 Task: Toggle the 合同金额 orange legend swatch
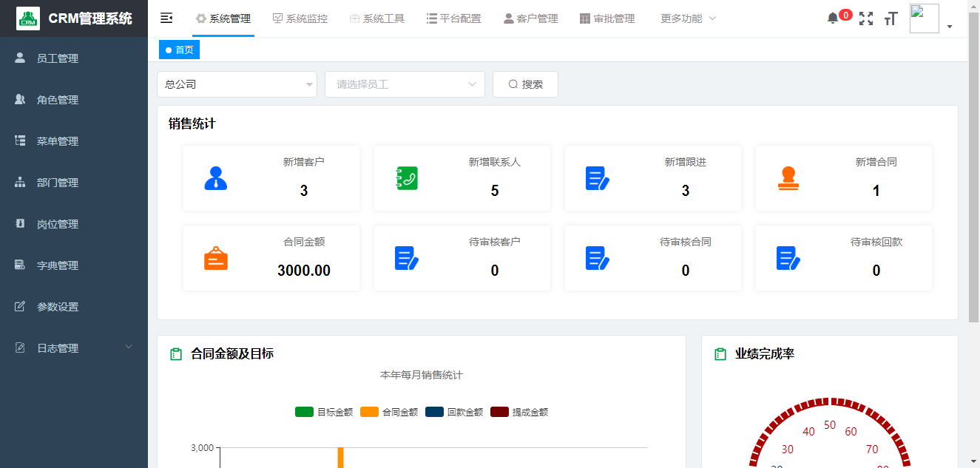point(369,413)
